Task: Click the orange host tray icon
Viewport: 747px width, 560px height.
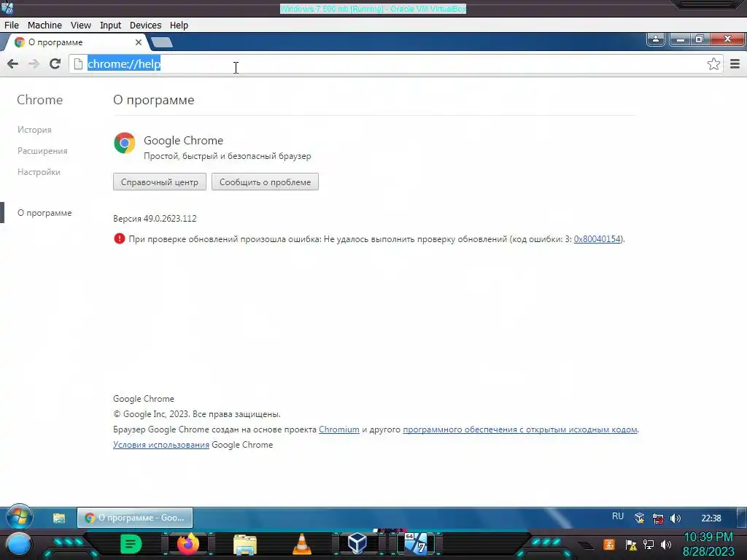Action: tap(609, 544)
